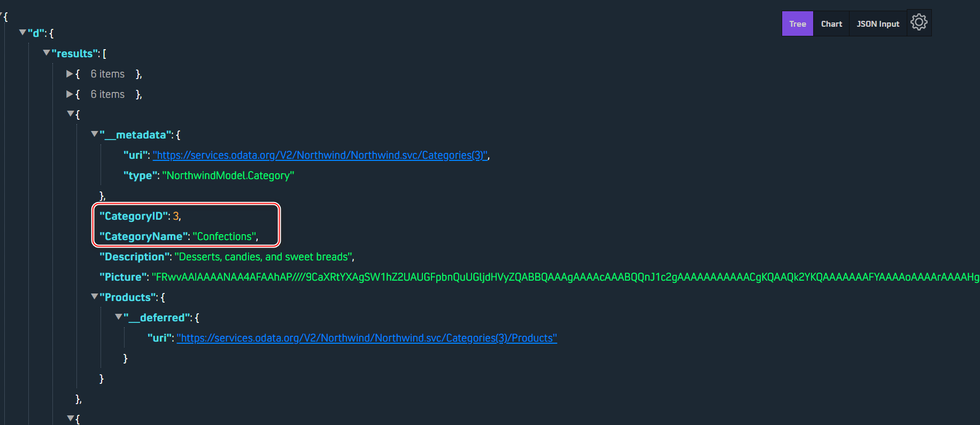Screen dimensions: 980x425
Task: Select the "Picture" base64 string value
Action: pyautogui.click(x=566, y=277)
